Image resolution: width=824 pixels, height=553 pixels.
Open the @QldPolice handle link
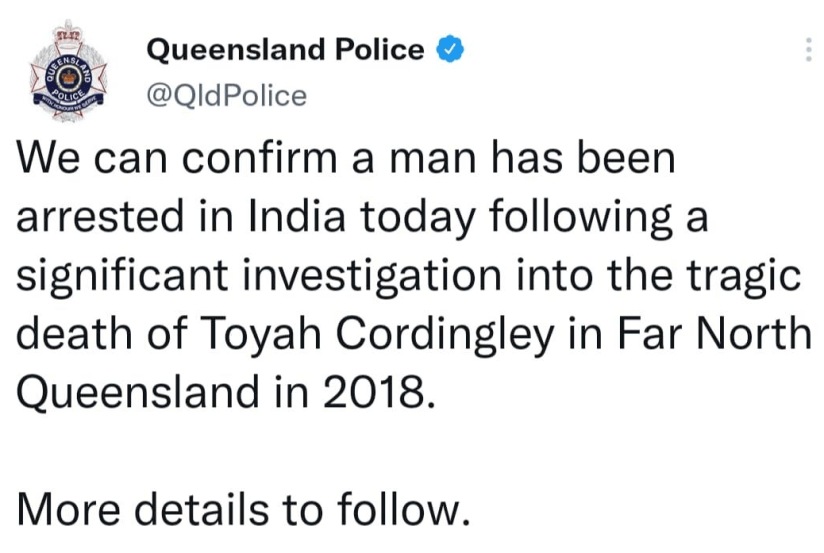226,96
